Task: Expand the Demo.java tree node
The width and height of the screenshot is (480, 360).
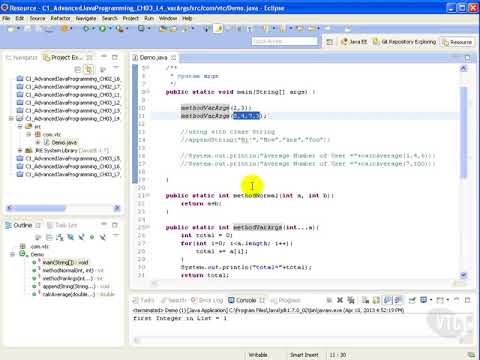Action: point(38,143)
